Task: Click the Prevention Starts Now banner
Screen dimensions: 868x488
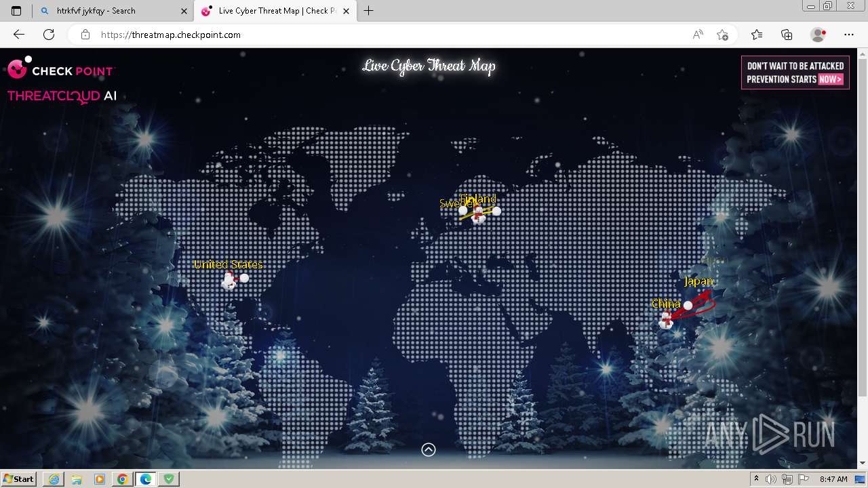Action: (x=795, y=73)
